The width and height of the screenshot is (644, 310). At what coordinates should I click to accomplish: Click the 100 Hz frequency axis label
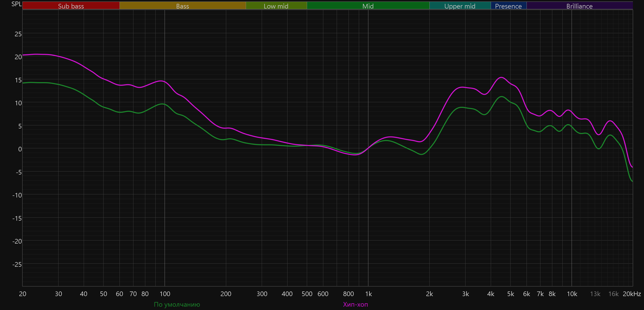165,294
